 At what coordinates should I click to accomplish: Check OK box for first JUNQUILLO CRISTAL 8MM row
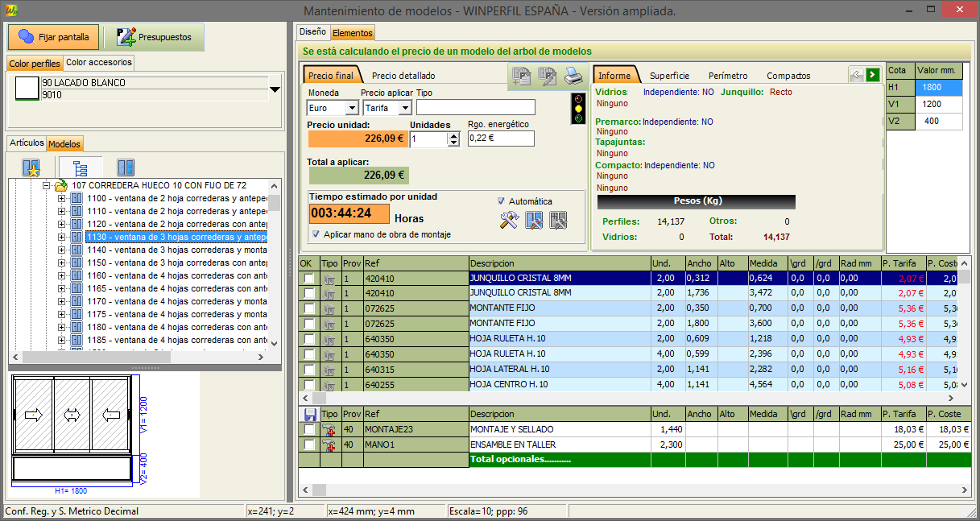[309, 278]
